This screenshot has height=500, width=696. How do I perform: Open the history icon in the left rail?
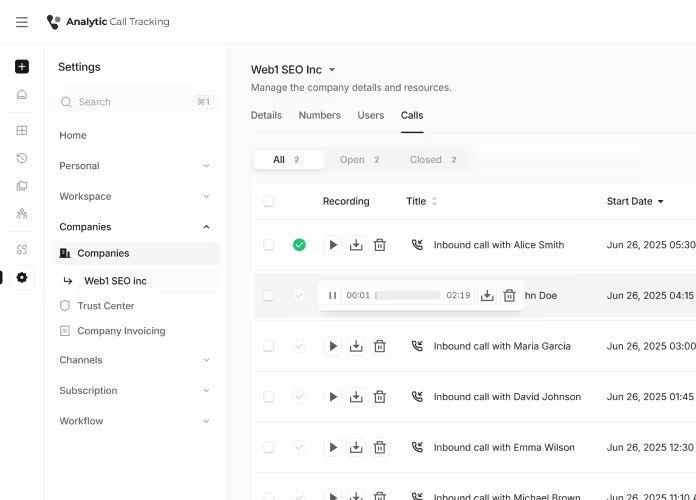tap(22, 158)
